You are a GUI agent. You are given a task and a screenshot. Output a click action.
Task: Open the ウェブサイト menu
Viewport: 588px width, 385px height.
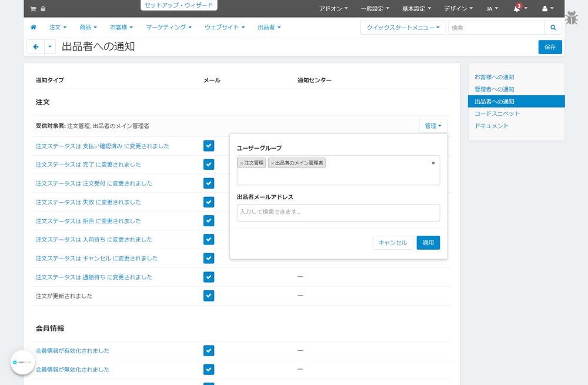pyautogui.click(x=225, y=27)
